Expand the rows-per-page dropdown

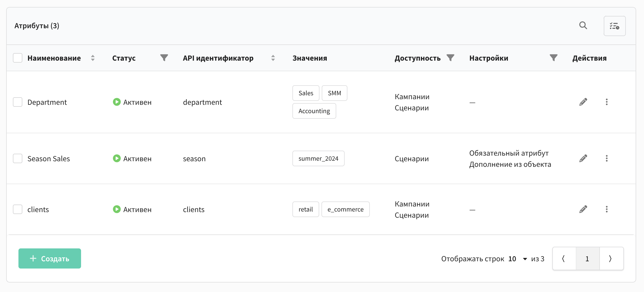[525, 259]
